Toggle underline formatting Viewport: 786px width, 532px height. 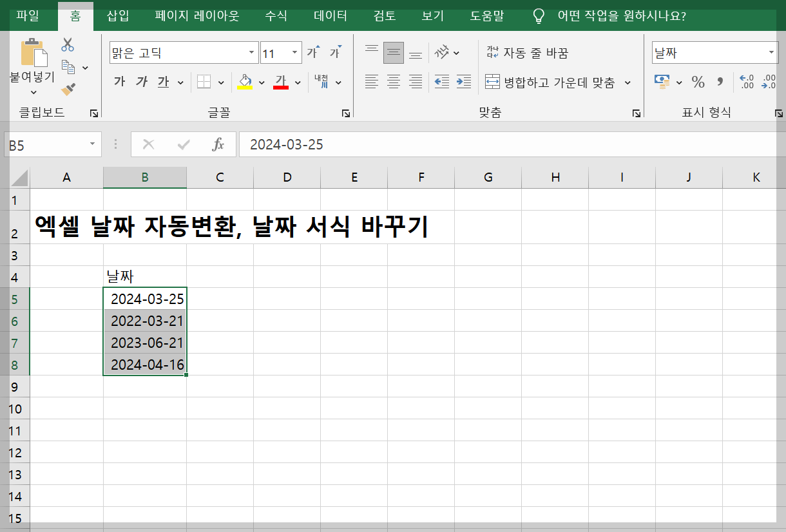coord(164,81)
